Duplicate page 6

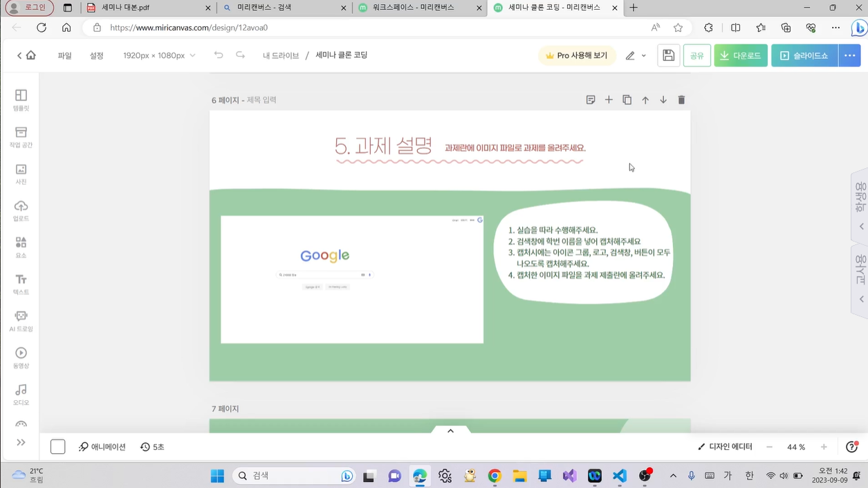click(627, 100)
